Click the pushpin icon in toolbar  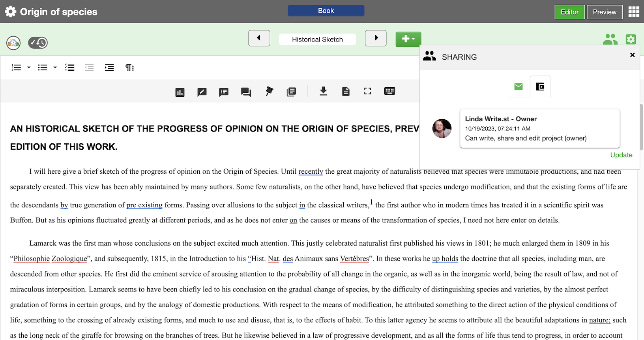270,91
